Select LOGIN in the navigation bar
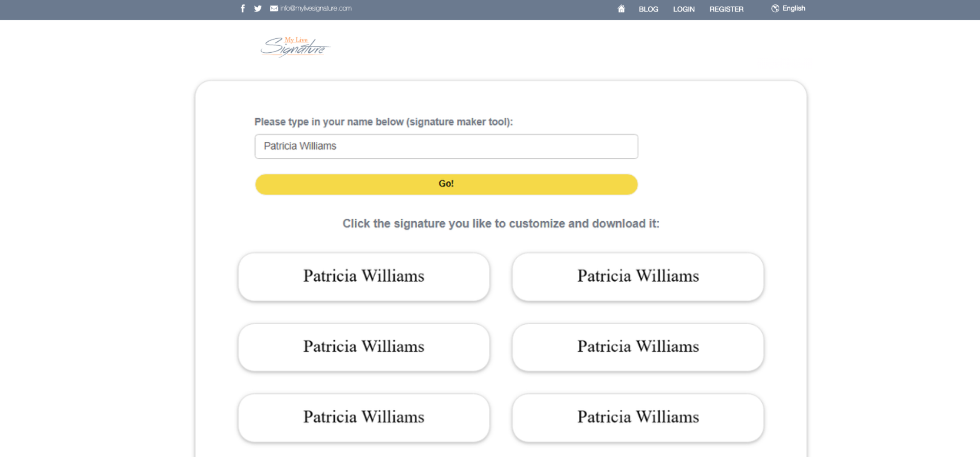The height and width of the screenshot is (457, 980). click(x=684, y=9)
